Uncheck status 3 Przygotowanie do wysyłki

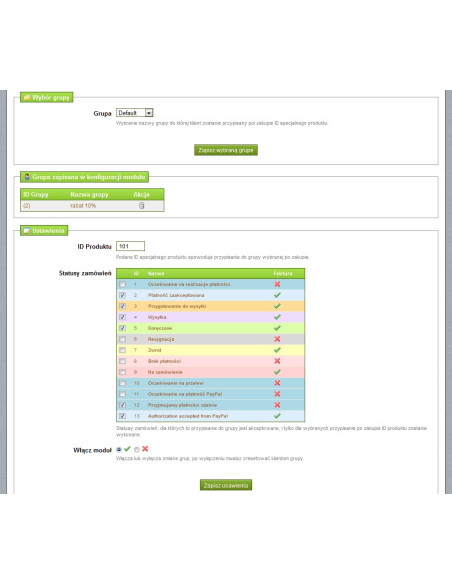pyautogui.click(x=122, y=306)
